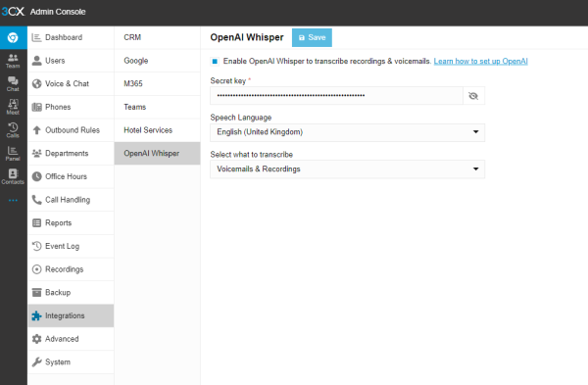The height and width of the screenshot is (385, 588).
Task: Click the Office Hours clock icon
Action: [37, 176]
